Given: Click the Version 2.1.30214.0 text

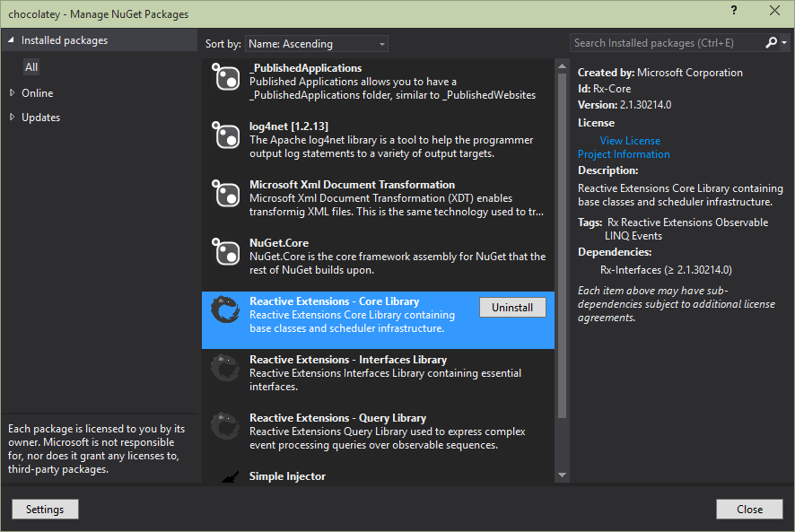Looking at the screenshot, I should point(625,105).
